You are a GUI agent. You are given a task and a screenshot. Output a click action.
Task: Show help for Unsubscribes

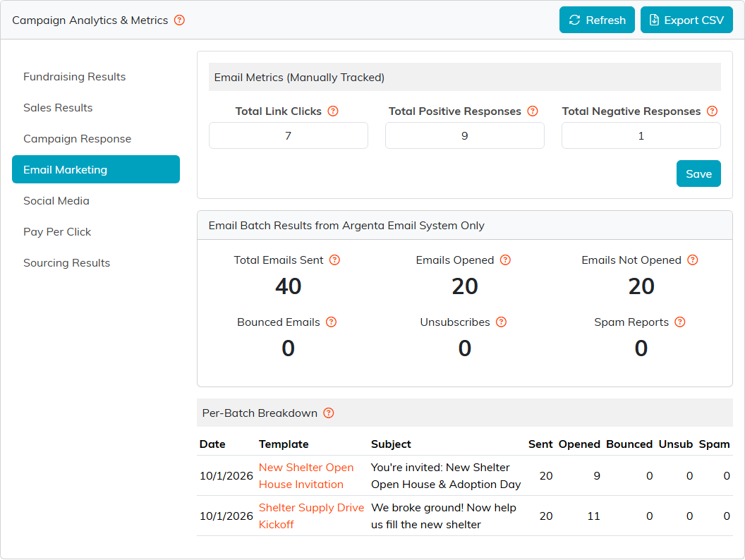502,322
